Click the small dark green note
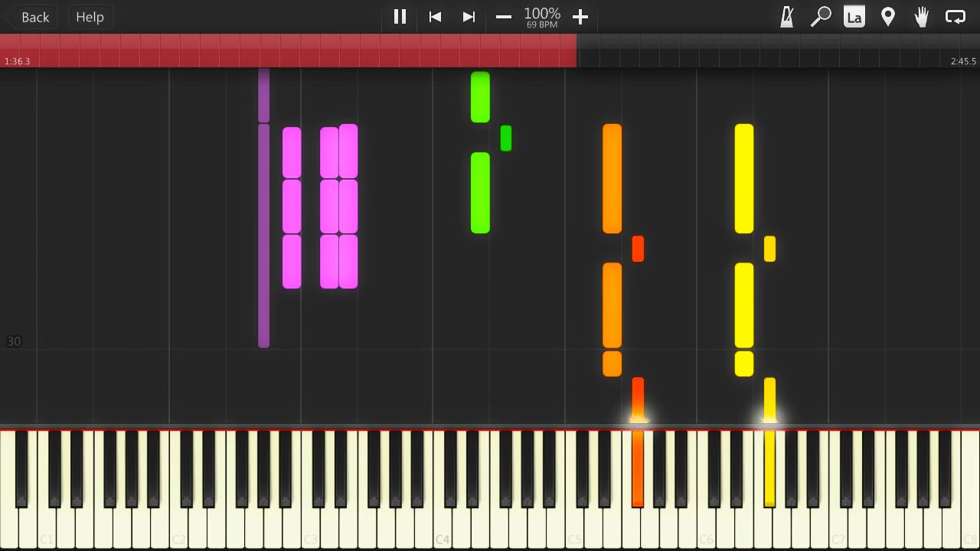The height and width of the screenshot is (551, 980). [x=506, y=139]
